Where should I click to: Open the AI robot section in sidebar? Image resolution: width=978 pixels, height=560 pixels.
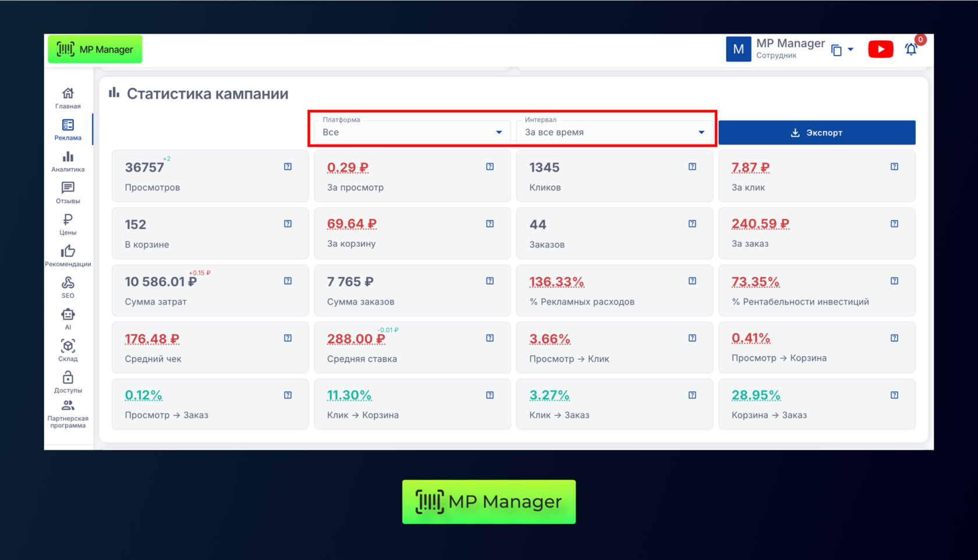pyautogui.click(x=68, y=319)
